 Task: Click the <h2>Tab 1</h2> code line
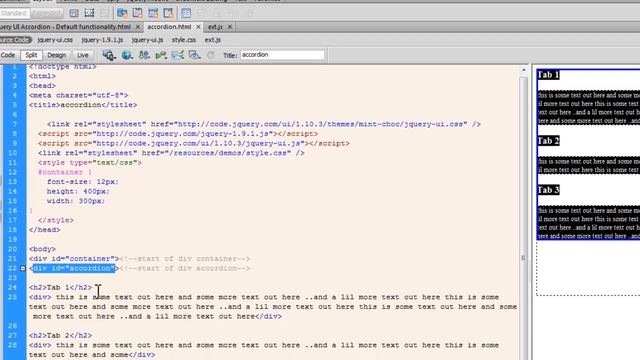(x=60, y=287)
